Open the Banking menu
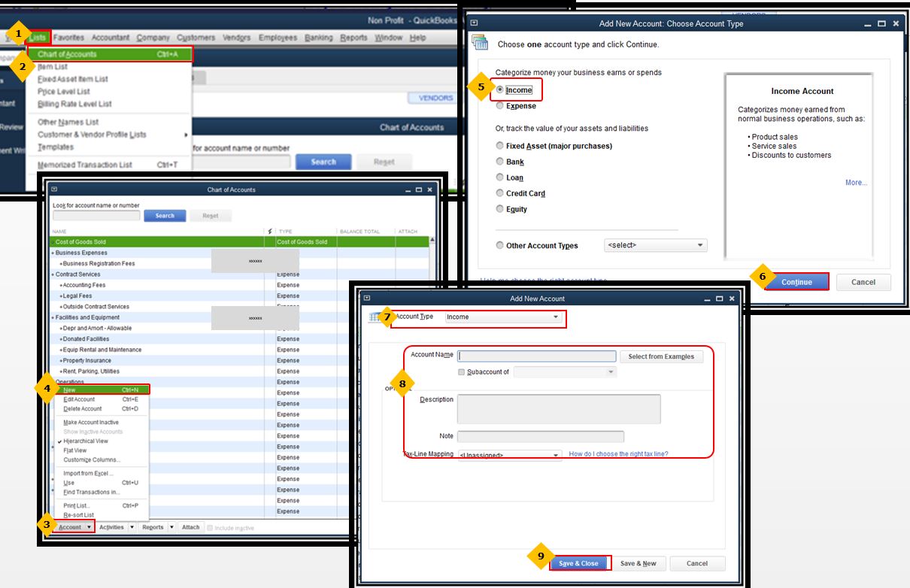The height and width of the screenshot is (588, 910). coord(319,38)
